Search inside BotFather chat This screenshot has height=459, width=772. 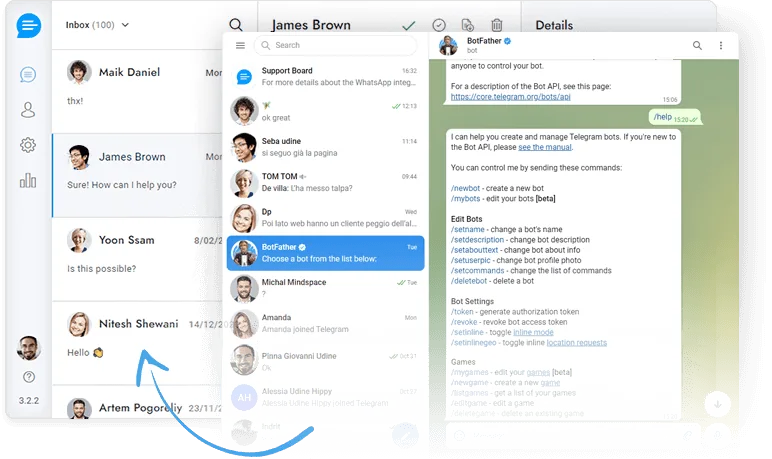tap(697, 45)
